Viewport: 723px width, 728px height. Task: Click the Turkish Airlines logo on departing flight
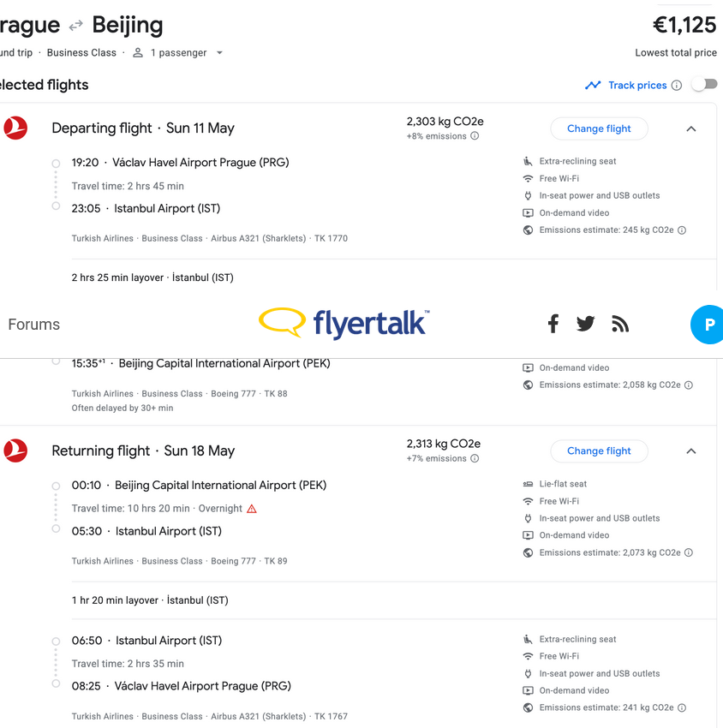pyautogui.click(x=15, y=128)
